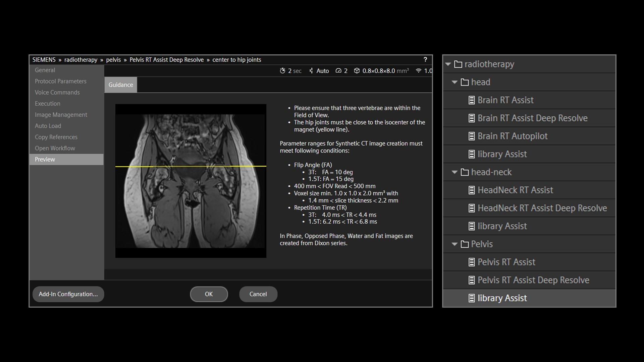
Task: Open the Guidance tab
Action: tap(121, 85)
